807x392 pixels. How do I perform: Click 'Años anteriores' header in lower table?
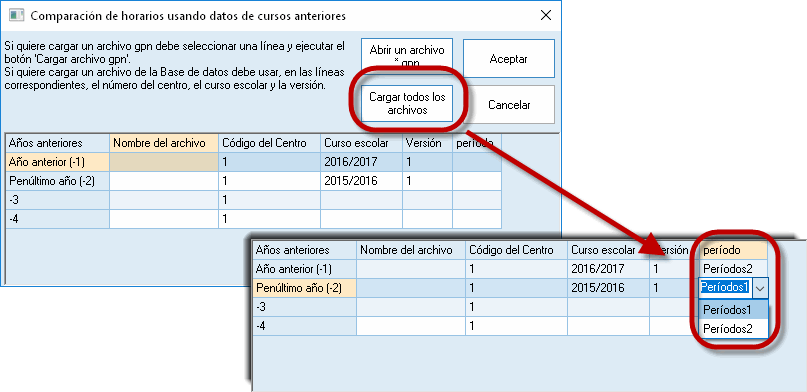click(x=304, y=250)
